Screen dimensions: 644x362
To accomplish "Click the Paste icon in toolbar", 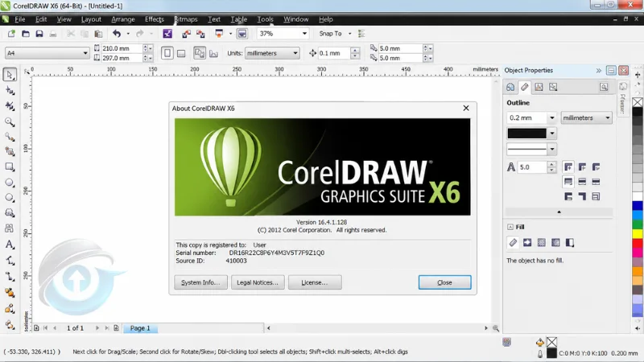I will tap(98, 34).
